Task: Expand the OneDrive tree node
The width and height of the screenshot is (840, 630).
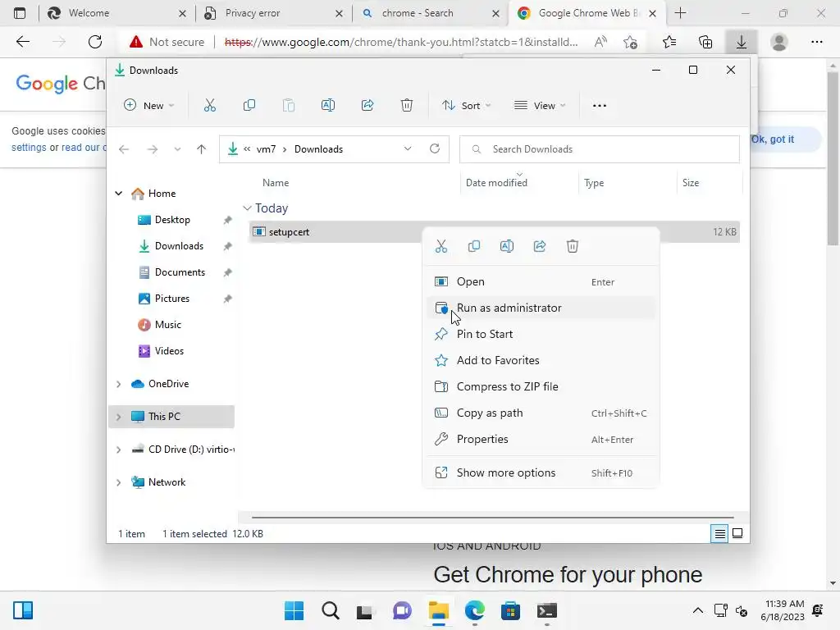Action: pos(118,384)
